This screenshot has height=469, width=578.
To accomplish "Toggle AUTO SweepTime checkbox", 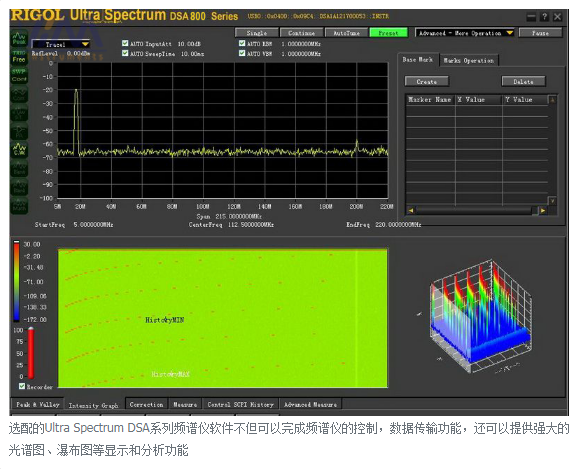I will click(x=125, y=53).
